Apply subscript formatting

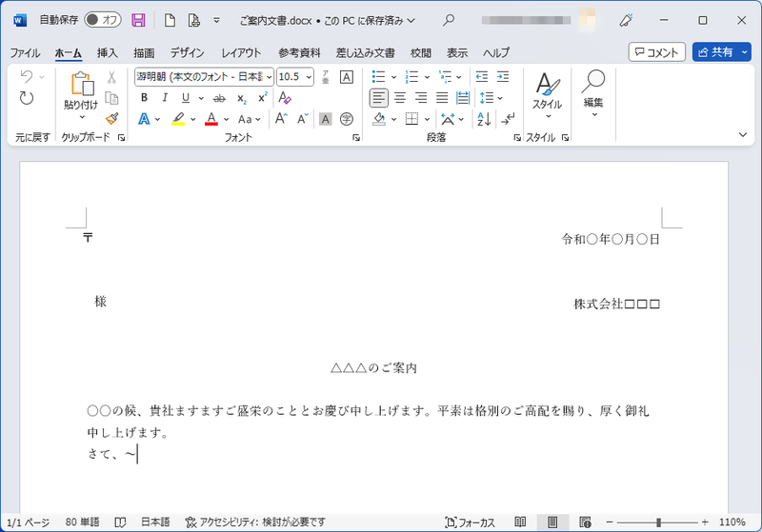(242, 98)
